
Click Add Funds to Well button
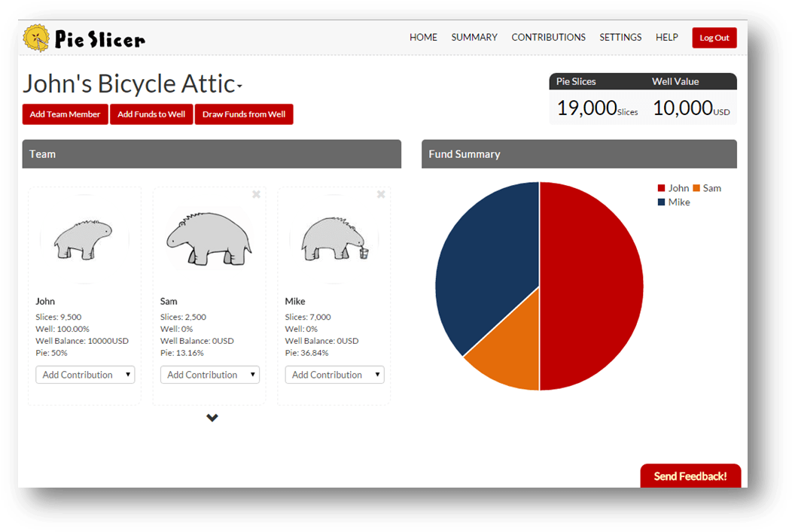(x=151, y=114)
